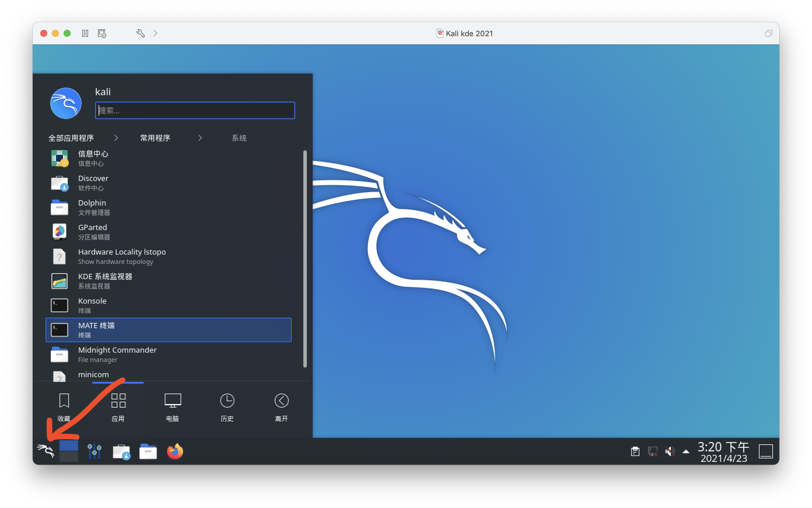Launch minicom entry
Screen dimensions: 812x508
[169, 375]
